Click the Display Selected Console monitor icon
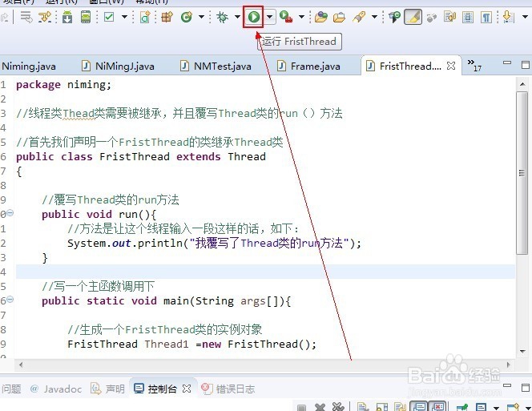Image resolution: width=532 pixels, height=411 pixels. [x=481, y=407]
